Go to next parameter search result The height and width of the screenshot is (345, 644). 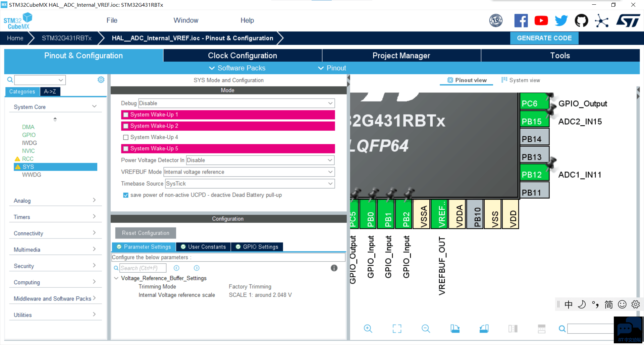197,268
